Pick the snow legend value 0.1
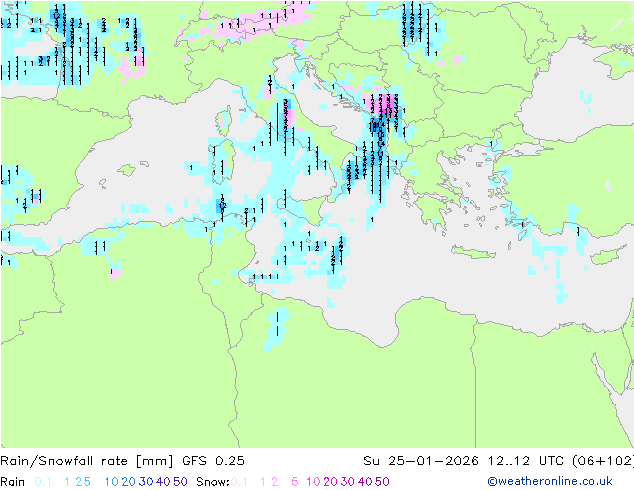Image resolution: width=634 pixels, height=490 pixels. (239, 482)
